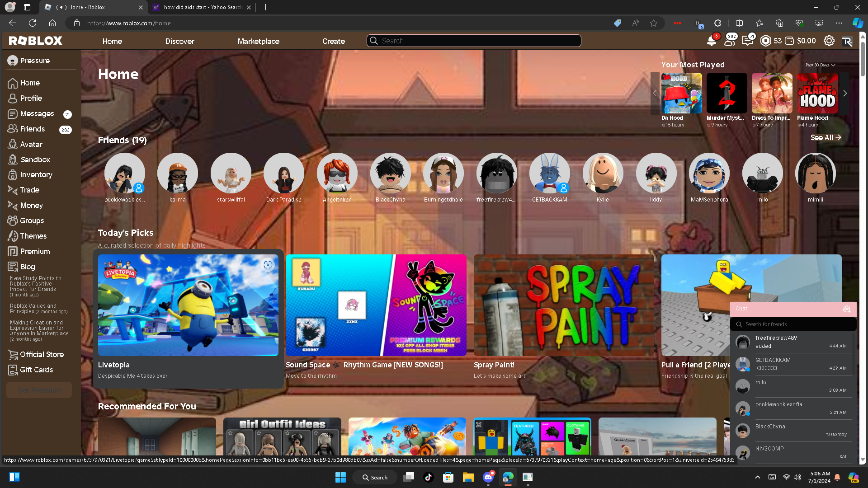Show hidden icons in system tray
The width and height of the screenshot is (868, 488).
click(758, 477)
